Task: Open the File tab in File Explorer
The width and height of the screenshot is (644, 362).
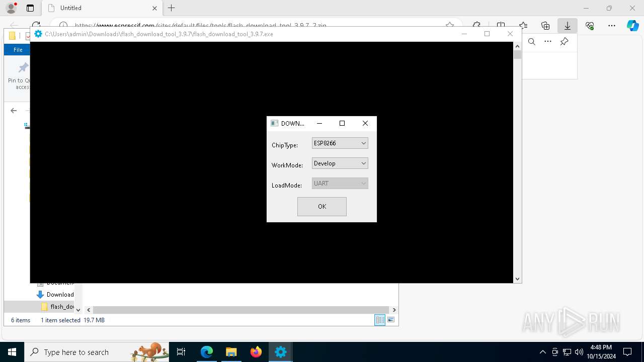Action: pyautogui.click(x=18, y=50)
